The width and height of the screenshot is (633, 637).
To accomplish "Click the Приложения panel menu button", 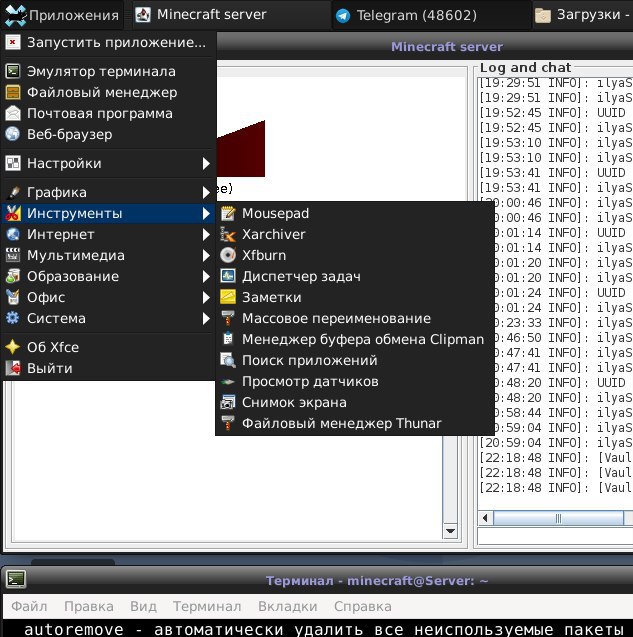I will click(62, 15).
